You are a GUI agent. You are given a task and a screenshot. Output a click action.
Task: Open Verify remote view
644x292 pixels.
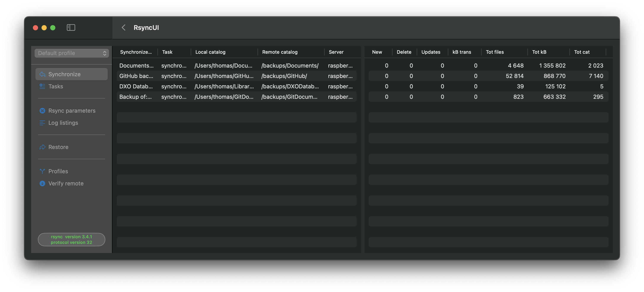[x=72, y=183]
